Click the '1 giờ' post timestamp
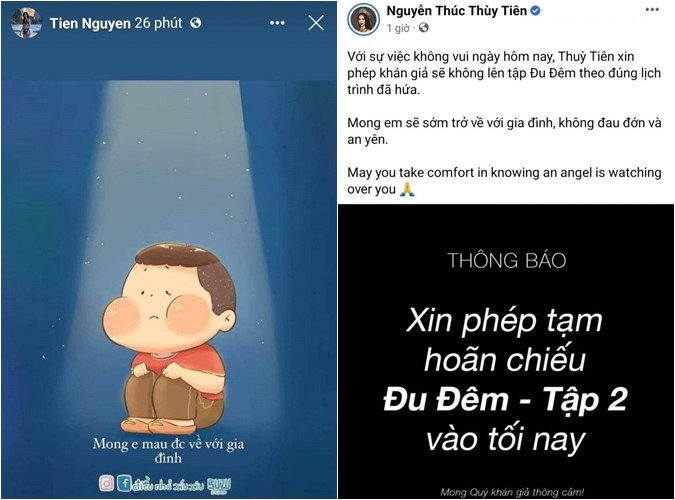675x500 pixels. [x=398, y=28]
